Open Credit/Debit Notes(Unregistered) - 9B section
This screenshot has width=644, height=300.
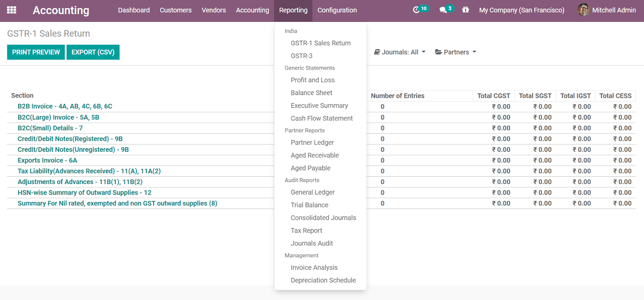73,150
